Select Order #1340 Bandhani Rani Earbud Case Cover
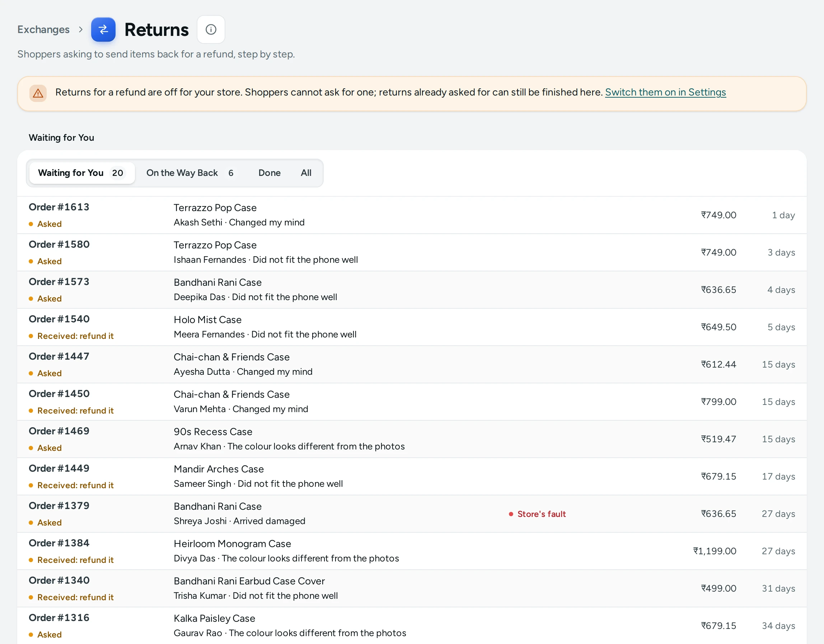The image size is (824, 644). click(412, 588)
